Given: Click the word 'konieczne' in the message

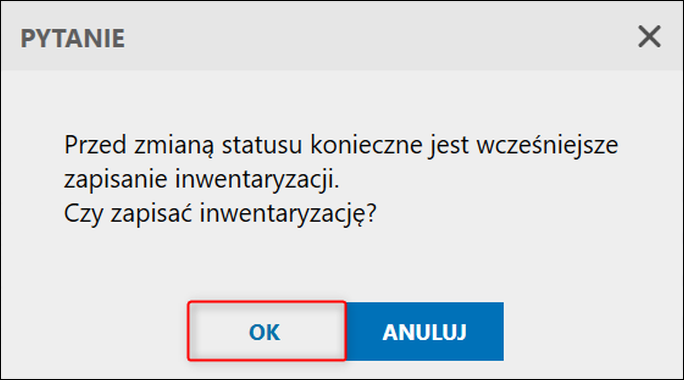Looking at the screenshot, I should point(366,145).
